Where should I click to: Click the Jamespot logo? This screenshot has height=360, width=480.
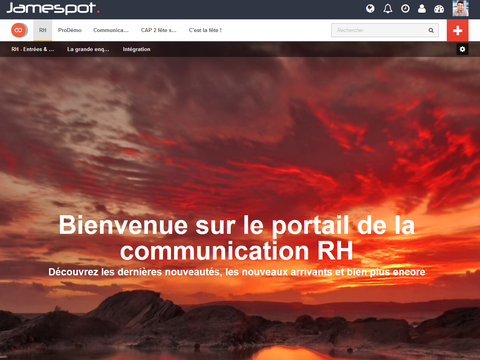(53, 8)
